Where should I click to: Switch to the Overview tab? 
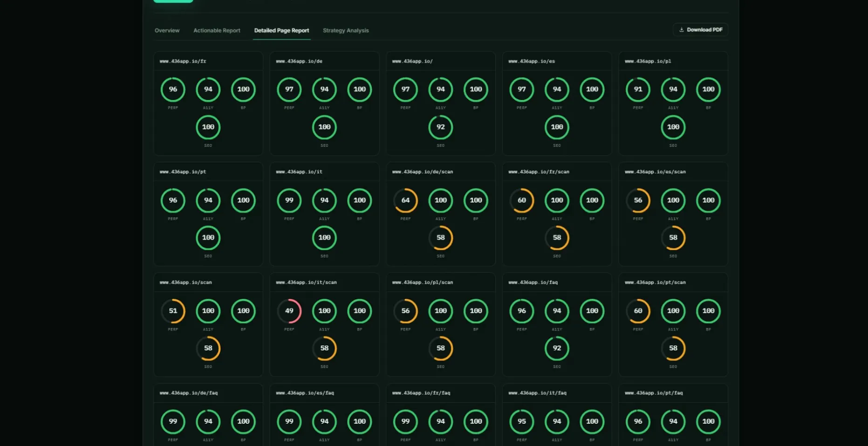click(167, 30)
